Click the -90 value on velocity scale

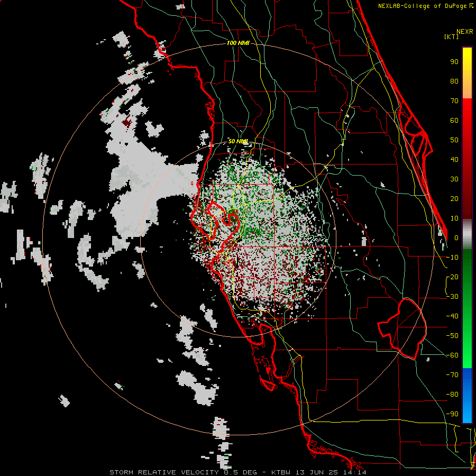click(452, 414)
